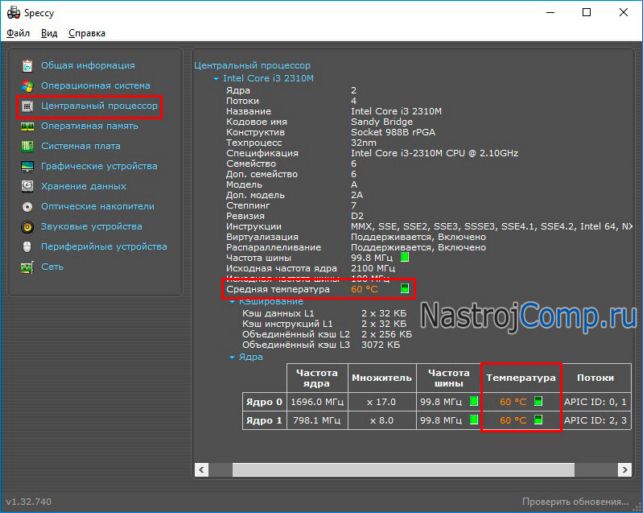The height and width of the screenshot is (513, 643).
Task: Click green temperature indicator beside Средняя температура
Action: point(404,289)
